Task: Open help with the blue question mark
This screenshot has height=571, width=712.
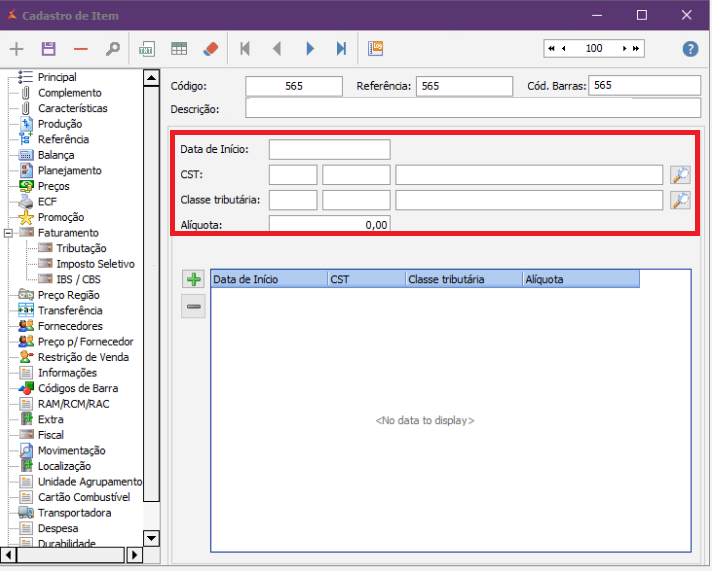Action: point(690,49)
